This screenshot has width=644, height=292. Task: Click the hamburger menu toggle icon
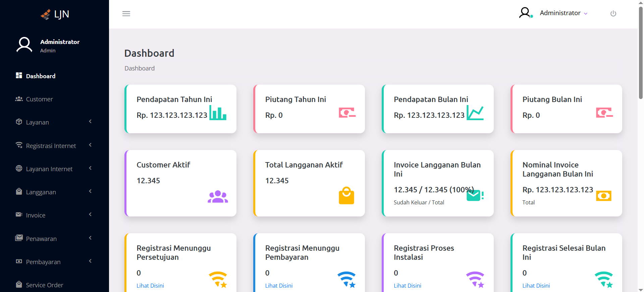tap(126, 14)
